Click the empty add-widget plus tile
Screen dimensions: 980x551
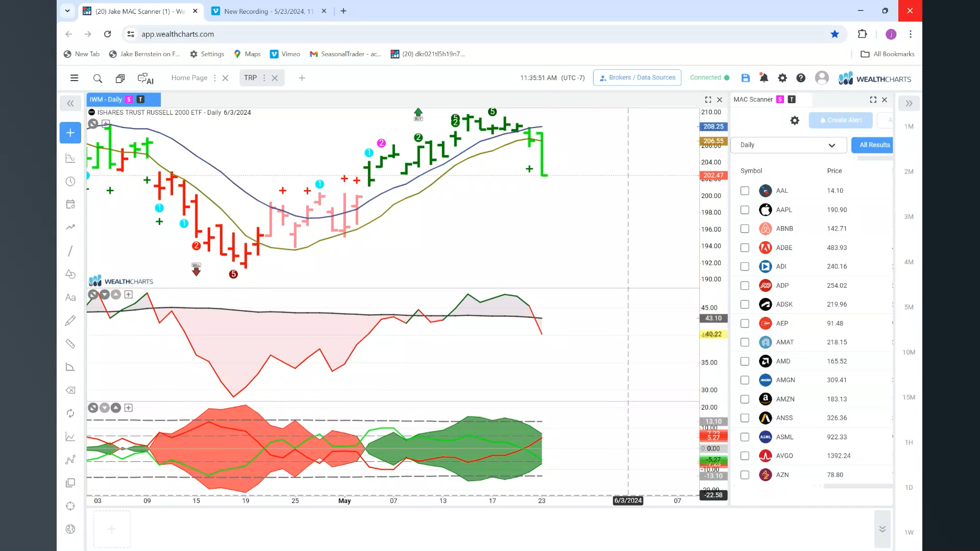(x=112, y=530)
